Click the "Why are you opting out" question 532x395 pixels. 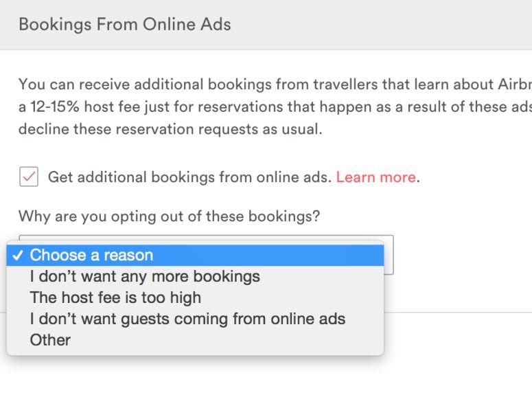tap(169, 216)
